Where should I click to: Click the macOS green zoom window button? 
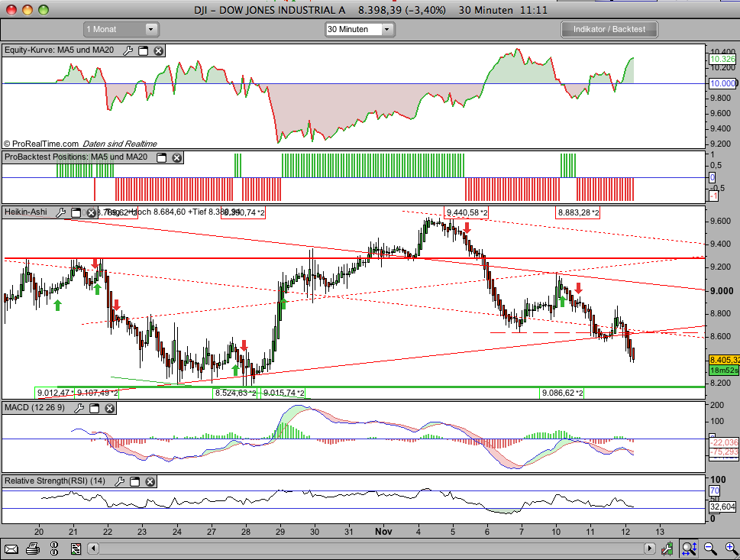click(44, 10)
